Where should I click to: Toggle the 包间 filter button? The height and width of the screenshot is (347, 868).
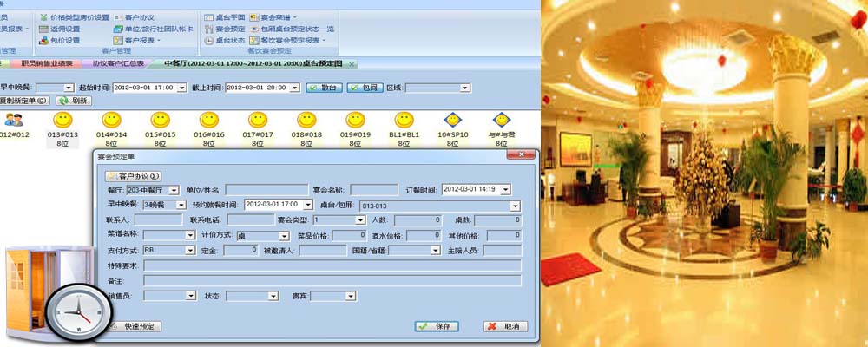point(365,88)
